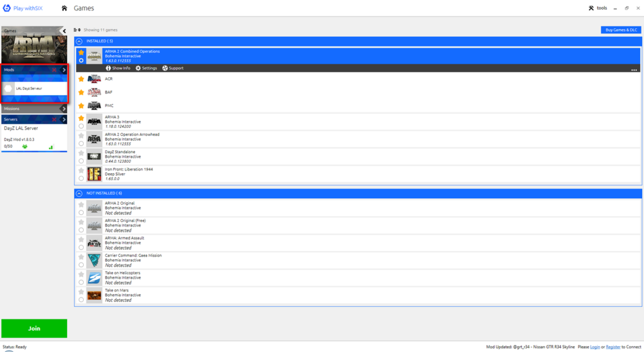Click the ARMA 2 Operation Arrowhead icon

tap(94, 139)
